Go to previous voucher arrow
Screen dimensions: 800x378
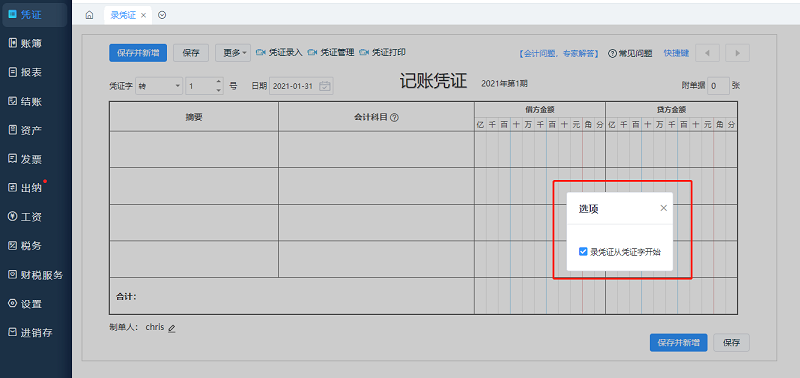click(x=708, y=53)
